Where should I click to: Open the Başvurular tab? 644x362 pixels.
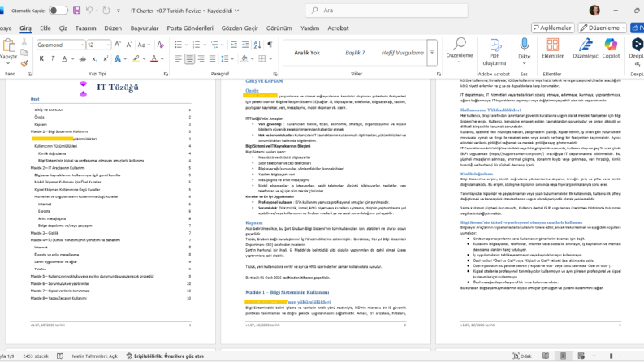tap(145, 28)
